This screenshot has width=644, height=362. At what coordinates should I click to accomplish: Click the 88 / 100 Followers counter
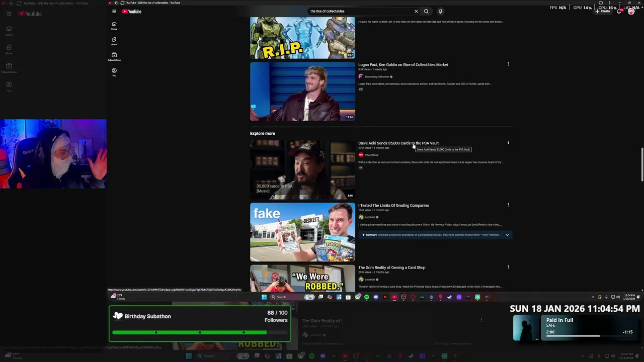click(x=276, y=316)
